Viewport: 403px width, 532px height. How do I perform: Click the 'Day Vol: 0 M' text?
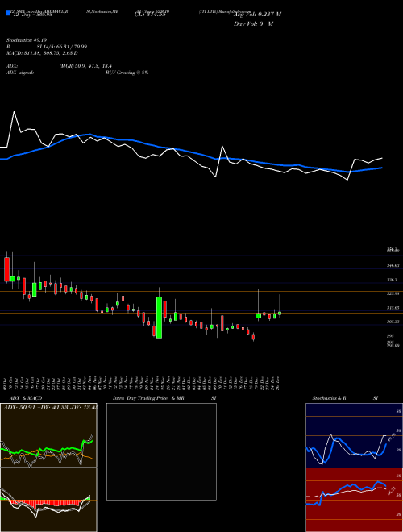point(253,24)
